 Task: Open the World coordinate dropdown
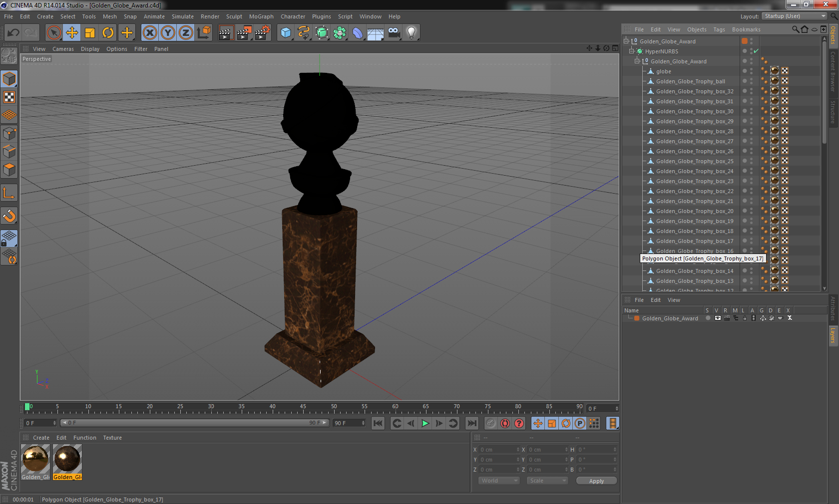point(499,481)
